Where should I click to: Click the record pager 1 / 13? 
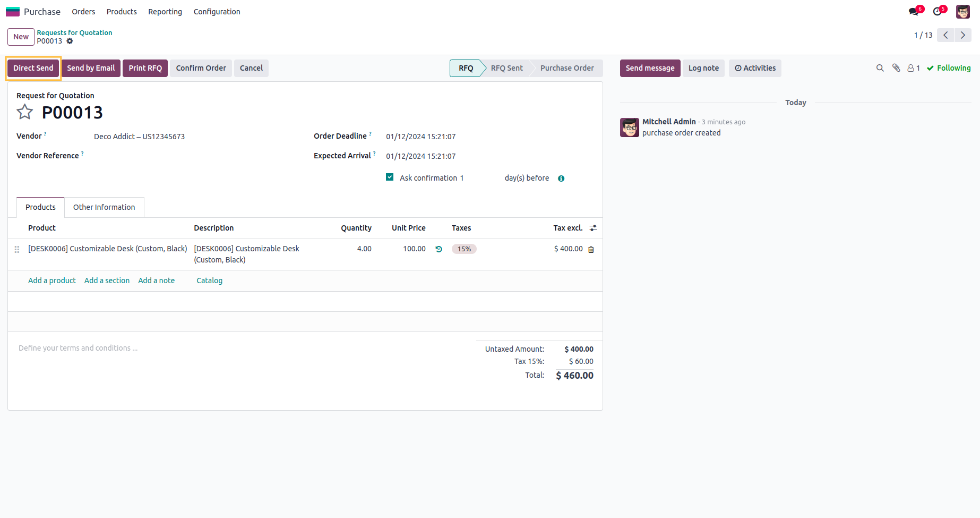click(x=923, y=35)
